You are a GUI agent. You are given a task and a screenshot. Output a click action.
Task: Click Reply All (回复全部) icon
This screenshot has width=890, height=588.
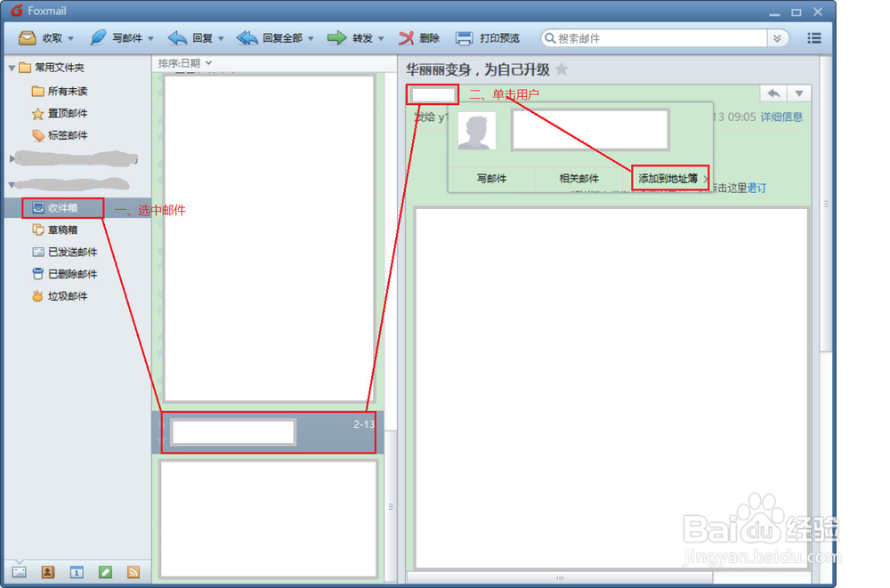click(x=247, y=38)
